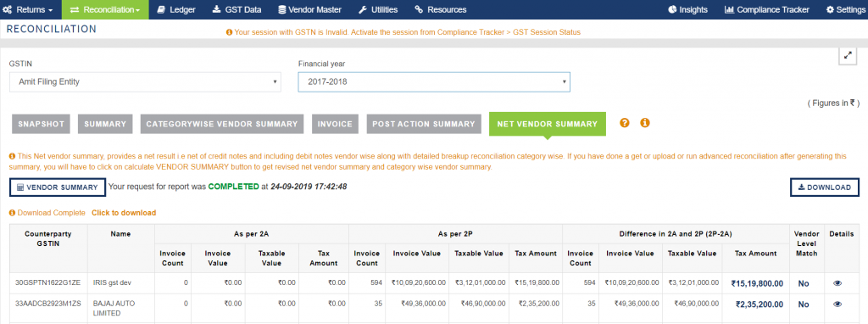This screenshot has width=868, height=324.
Task: Open the Reconciliation menu
Action: coord(105,9)
